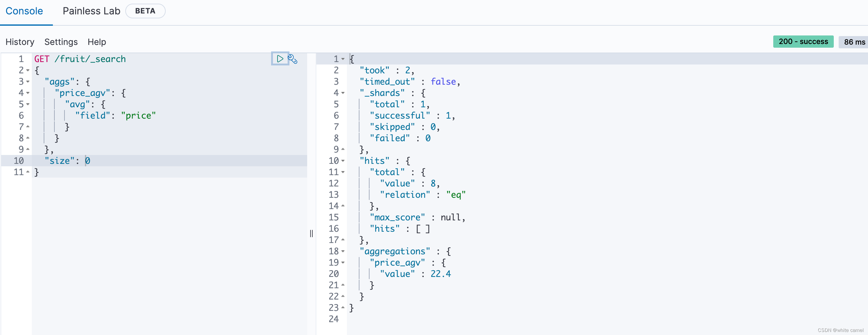Click the "successful" : 1 response line
Image resolution: width=868 pixels, height=335 pixels.
412,116
